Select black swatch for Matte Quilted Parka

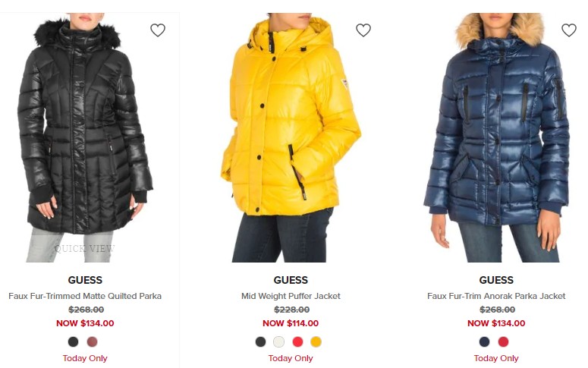(73, 341)
